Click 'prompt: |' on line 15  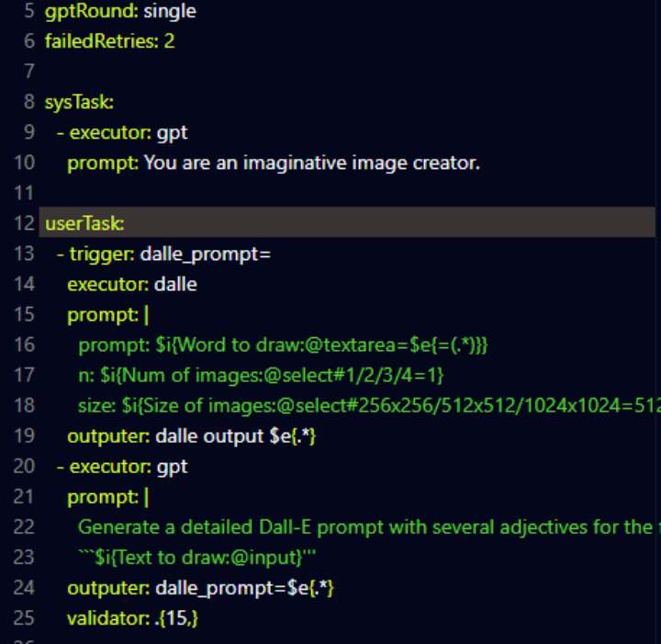pyautogui.click(x=108, y=315)
